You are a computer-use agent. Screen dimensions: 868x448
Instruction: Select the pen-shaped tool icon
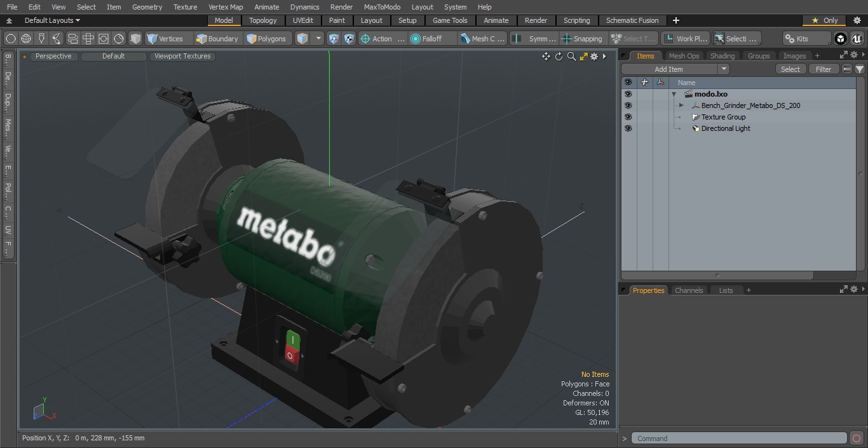[41, 39]
